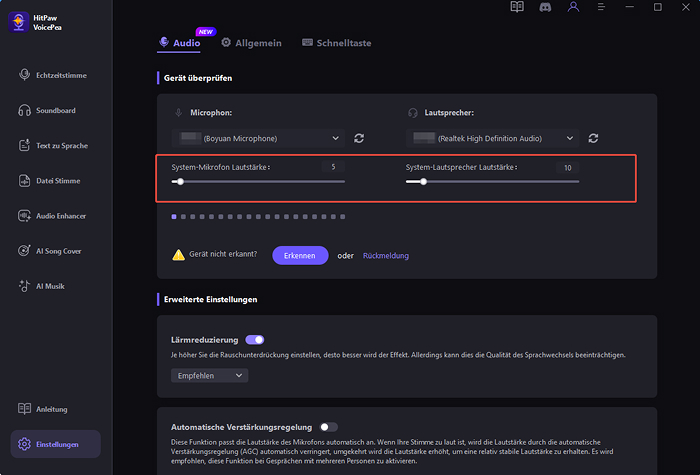This screenshot has width=700, height=475.
Task: Open AI Musik section
Action: [x=42, y=286]
